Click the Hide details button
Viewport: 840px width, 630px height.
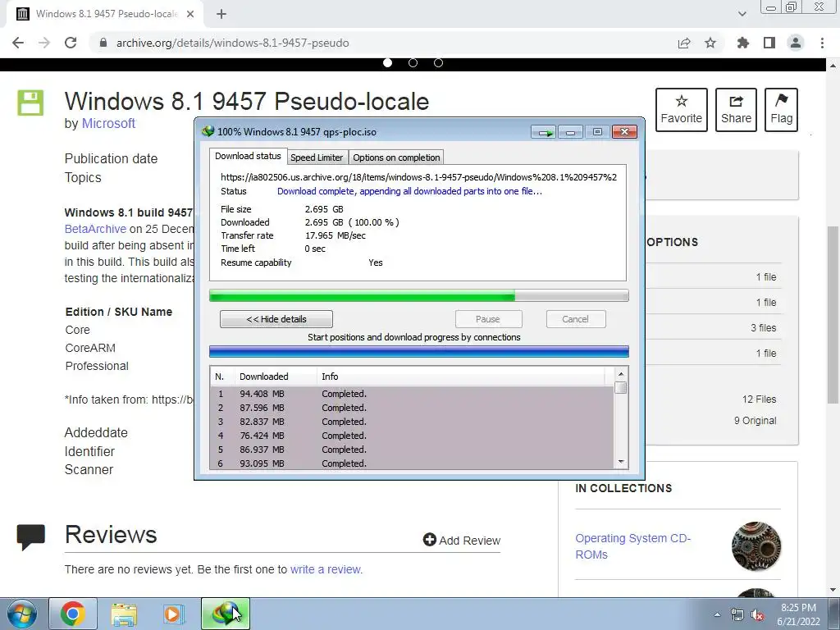pos(276,319)
